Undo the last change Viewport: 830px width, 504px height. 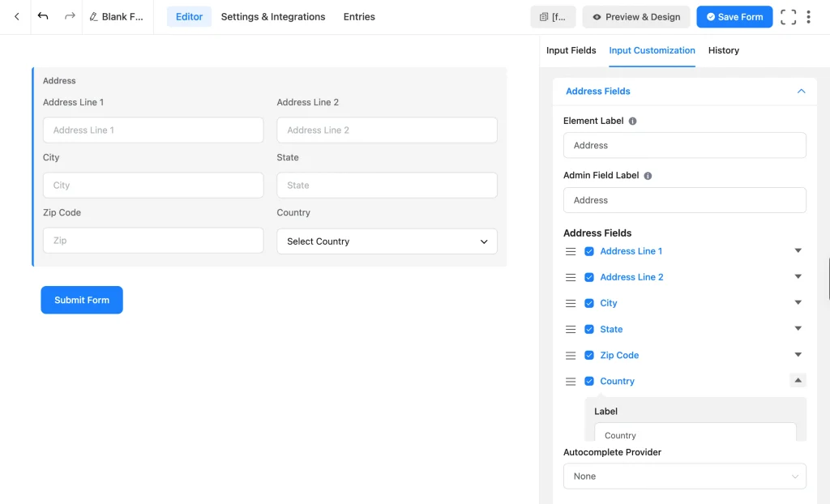tap(43, 16)
